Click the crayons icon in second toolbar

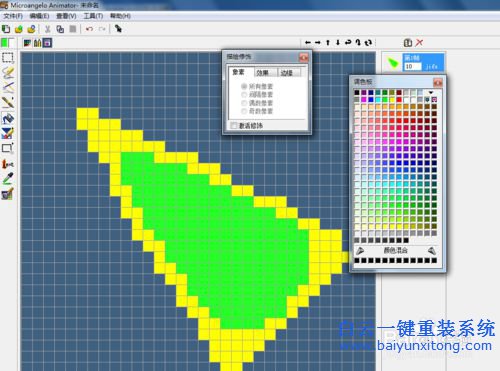pyautogui.click(x=37, y=43)
